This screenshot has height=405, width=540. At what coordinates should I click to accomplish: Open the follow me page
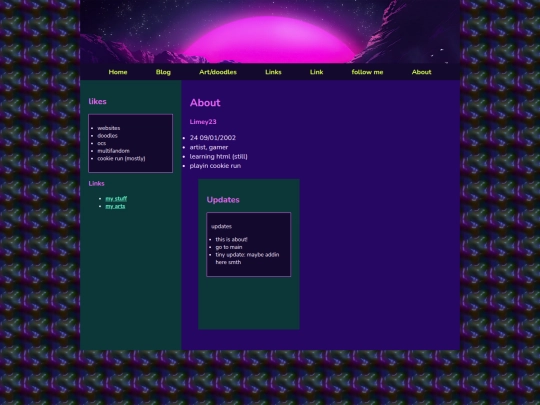(367, 72)
